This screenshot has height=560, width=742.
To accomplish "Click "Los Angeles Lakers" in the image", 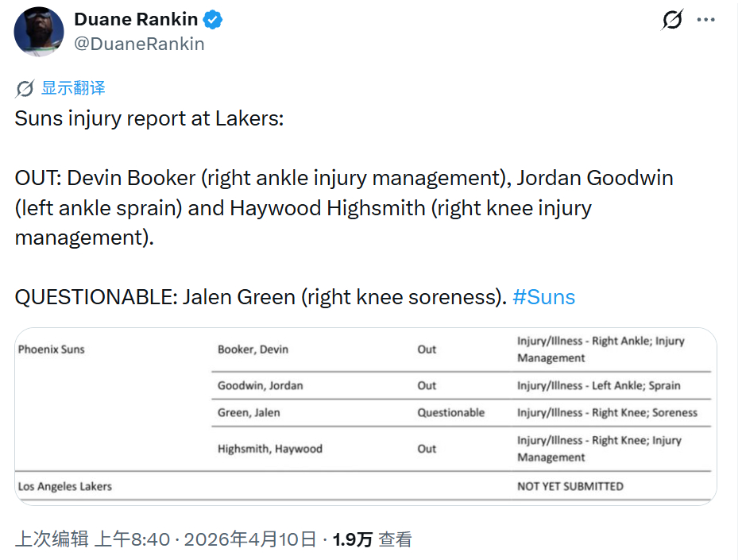I will click(x=65, y=486).
